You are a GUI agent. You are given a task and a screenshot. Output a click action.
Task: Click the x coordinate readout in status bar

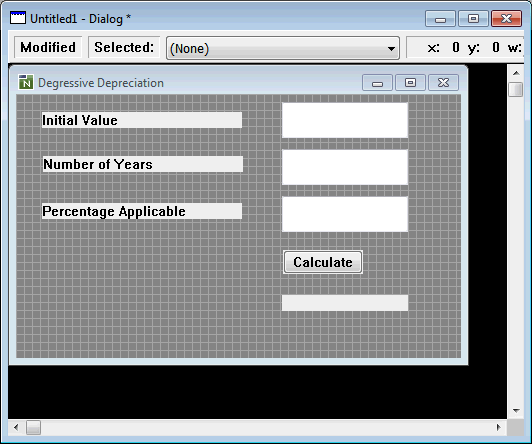coord(443,47)
